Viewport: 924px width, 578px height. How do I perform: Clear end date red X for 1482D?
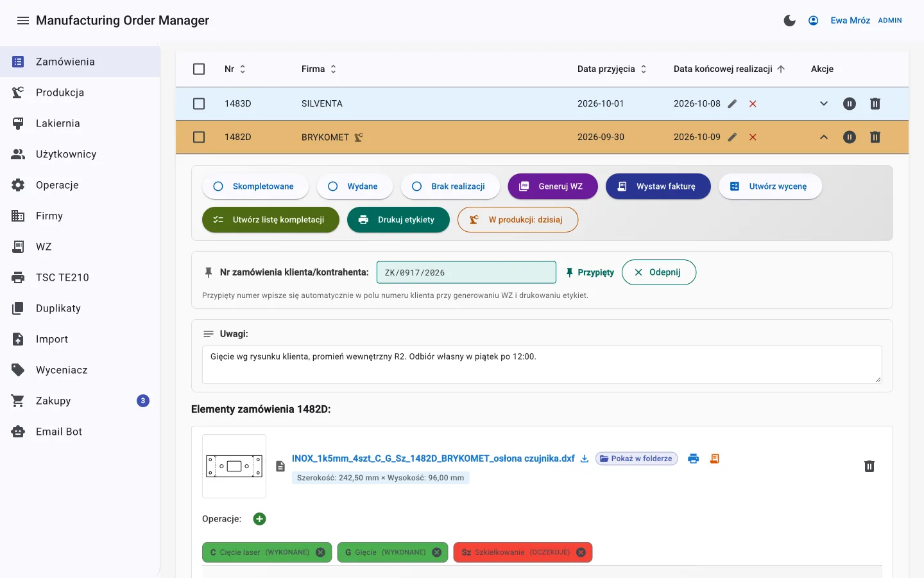[x=753, y=137]
